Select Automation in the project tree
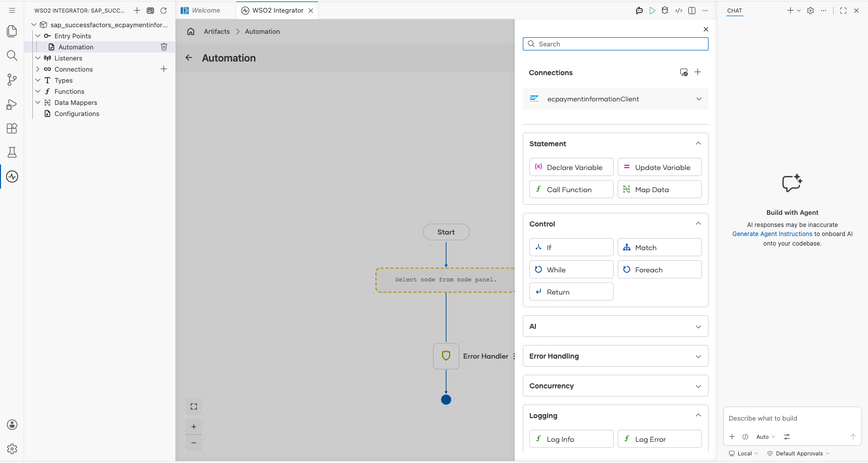The height and width of the screenshot is (463, 868). click(x=76, y=47)
